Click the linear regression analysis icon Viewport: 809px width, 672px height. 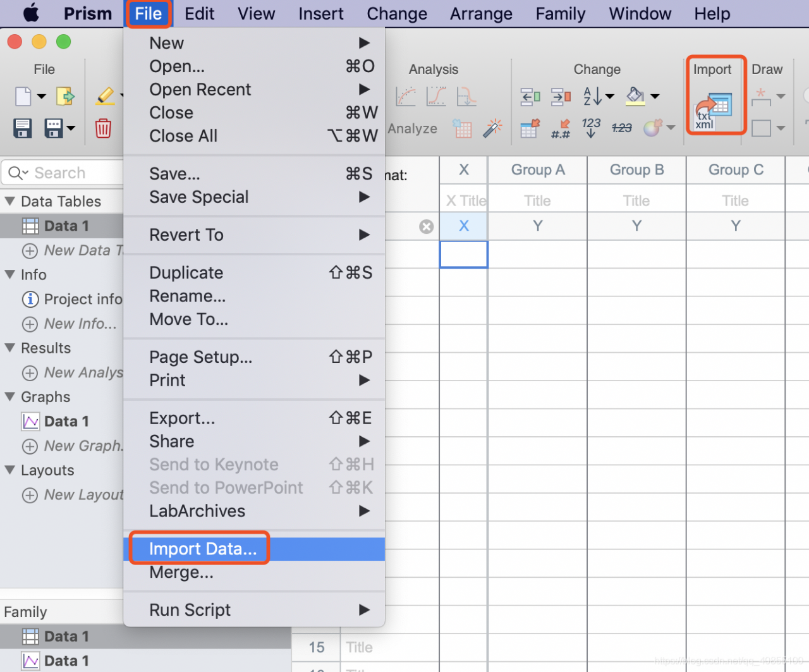click(406, 96)
